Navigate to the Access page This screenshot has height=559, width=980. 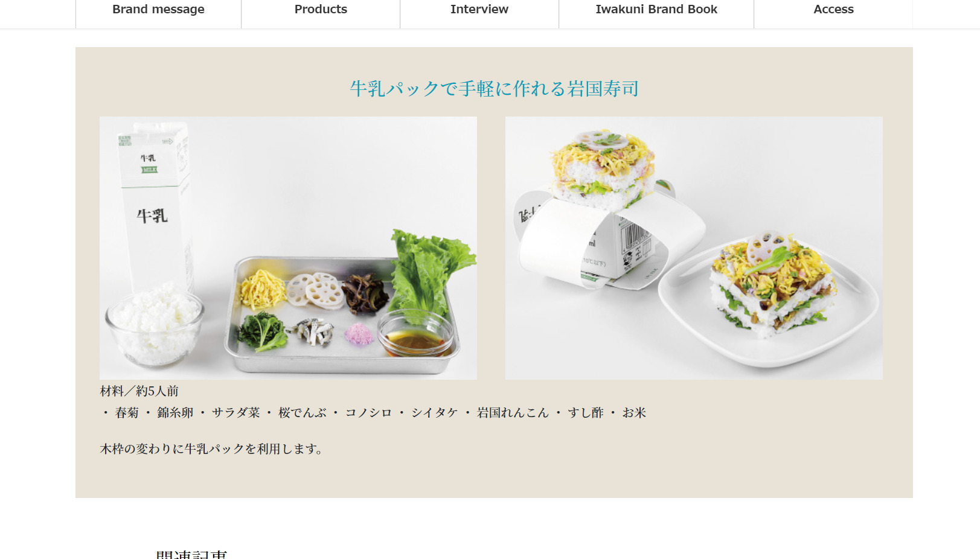[833, 10]
